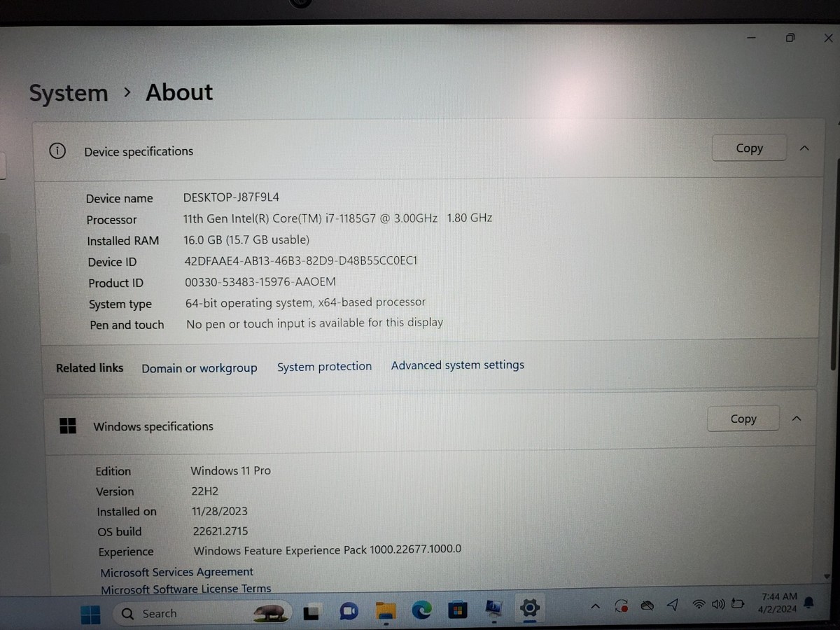Image resolution: width=840 pixels, height=630 pixels.
Task: Show hidden system tray icons
Action: 595,606
